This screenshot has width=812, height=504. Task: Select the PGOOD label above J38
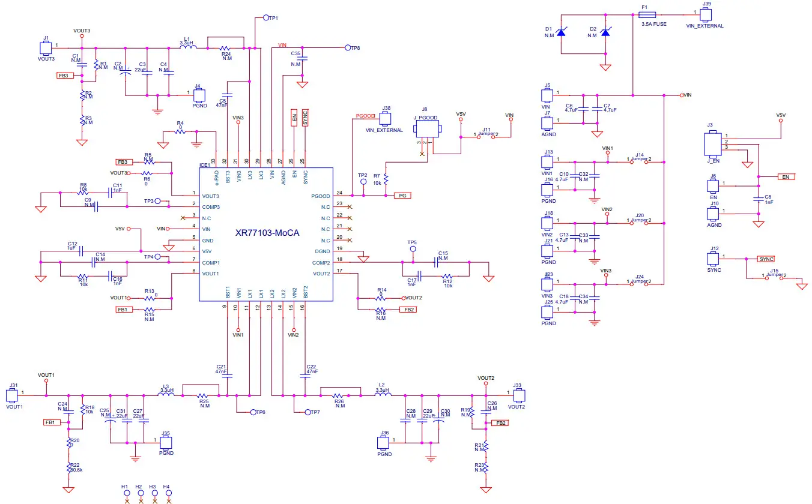(x=365, y=116)
